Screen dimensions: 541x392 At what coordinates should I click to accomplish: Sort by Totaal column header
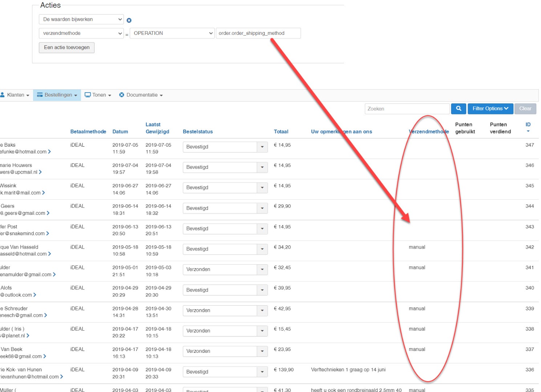coord(281,132)
